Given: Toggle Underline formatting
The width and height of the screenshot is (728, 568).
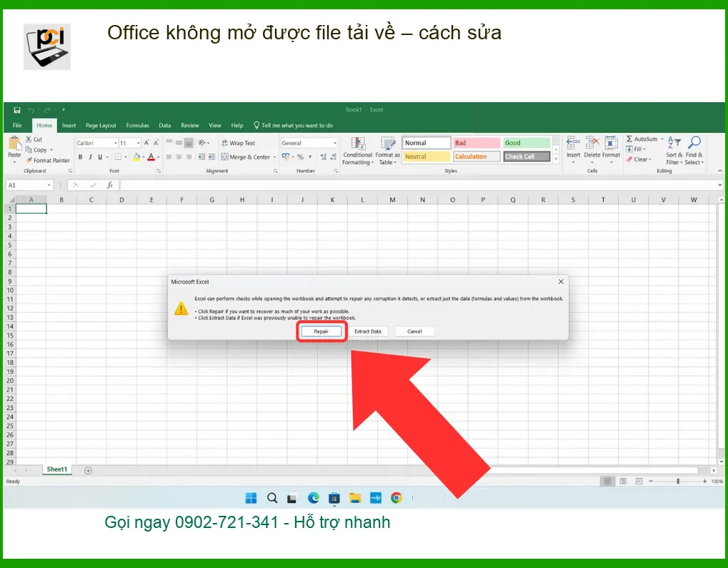Looking at the screenshot, I should (x=100, y=157).
